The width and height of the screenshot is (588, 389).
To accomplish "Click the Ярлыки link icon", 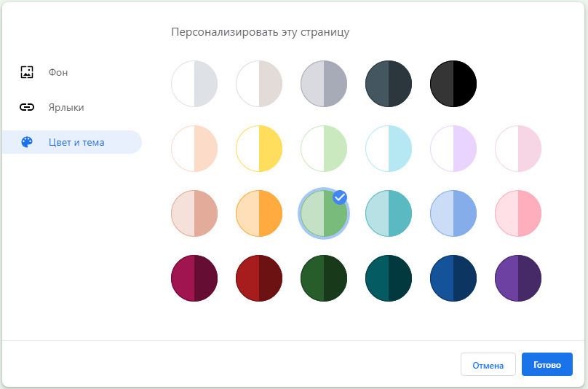I will (27, 107).
